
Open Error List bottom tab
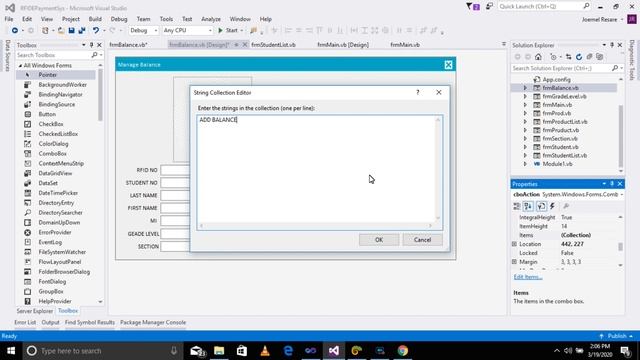25,322
